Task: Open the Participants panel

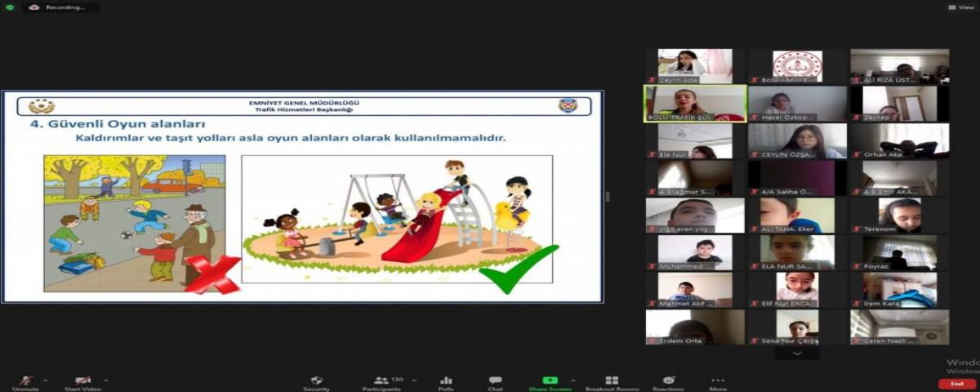Action: coord(381,381)
